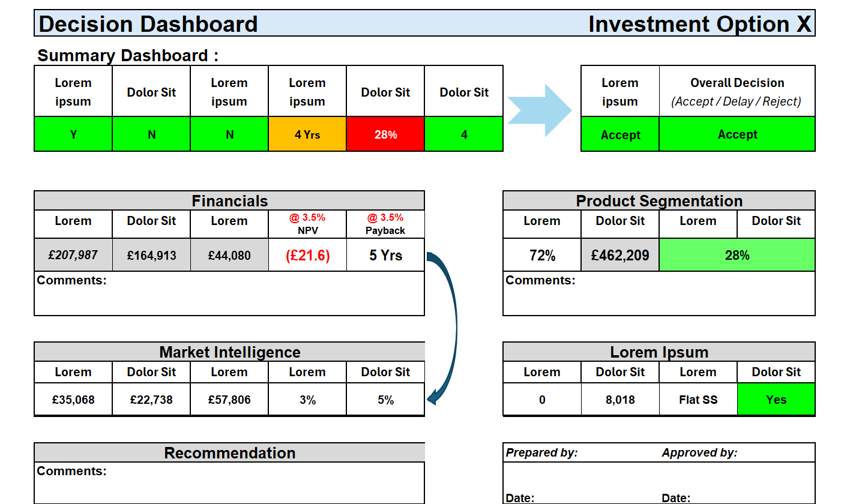Select the red 28% summary cell
The width and height of the screenshot is (856, 504).
[385, 134]
